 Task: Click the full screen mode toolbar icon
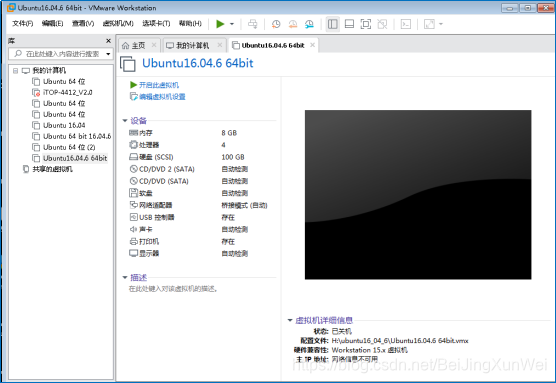[366, 24]
